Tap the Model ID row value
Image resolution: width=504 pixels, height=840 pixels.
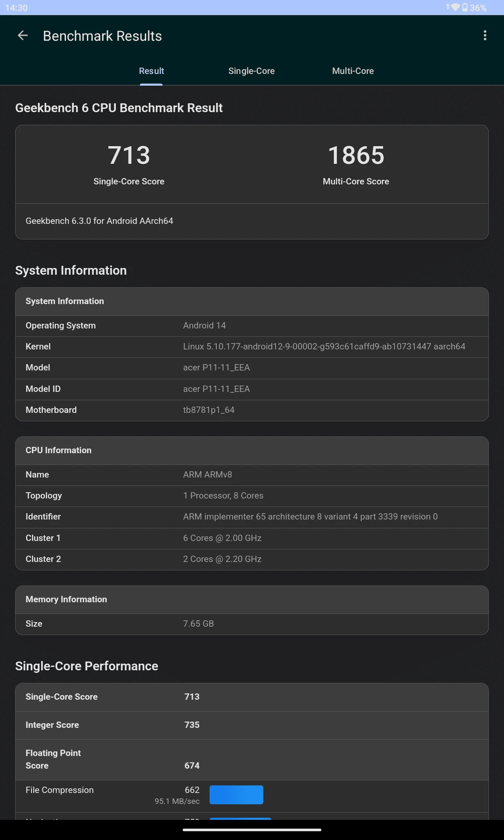pos(217,389)
